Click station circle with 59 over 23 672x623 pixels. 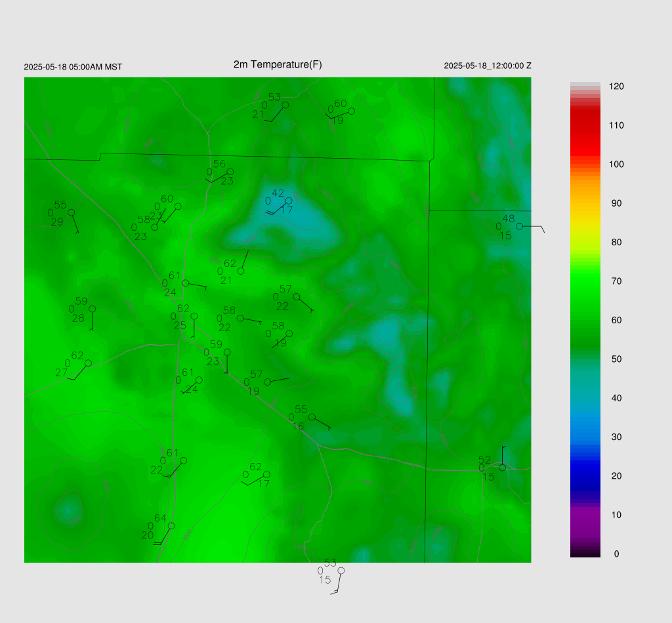pos(227,352)
